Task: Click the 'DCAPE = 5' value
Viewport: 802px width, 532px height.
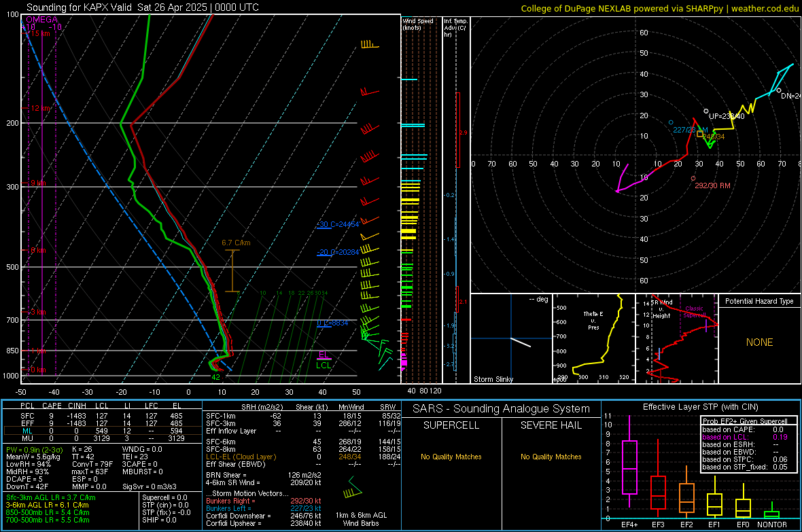Action: pos(24,479)
